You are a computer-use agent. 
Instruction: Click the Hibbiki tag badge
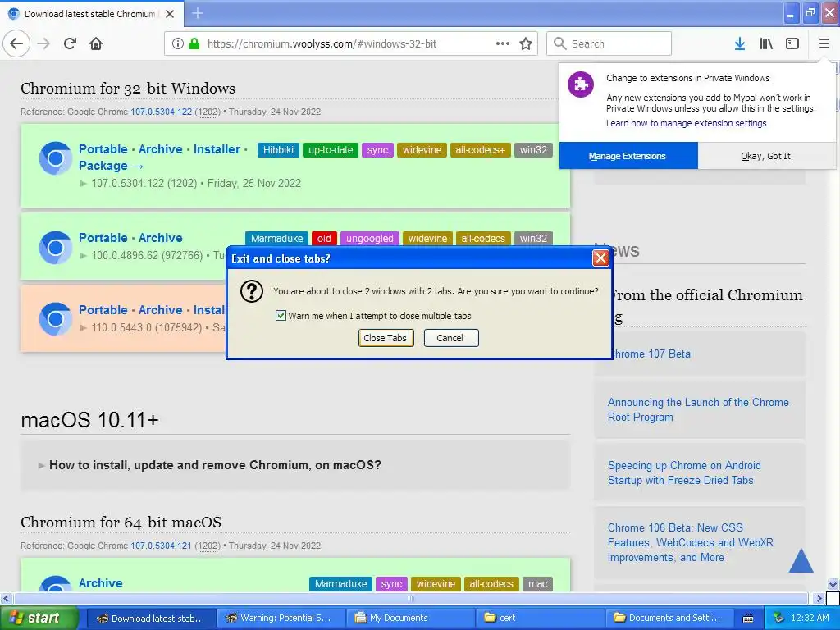[278, 150]
